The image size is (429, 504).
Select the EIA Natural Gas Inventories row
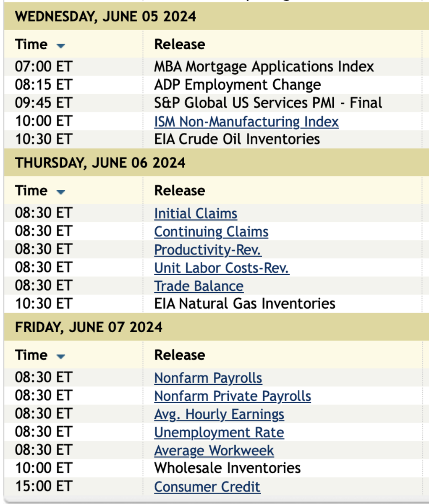(x=245, y=304)
